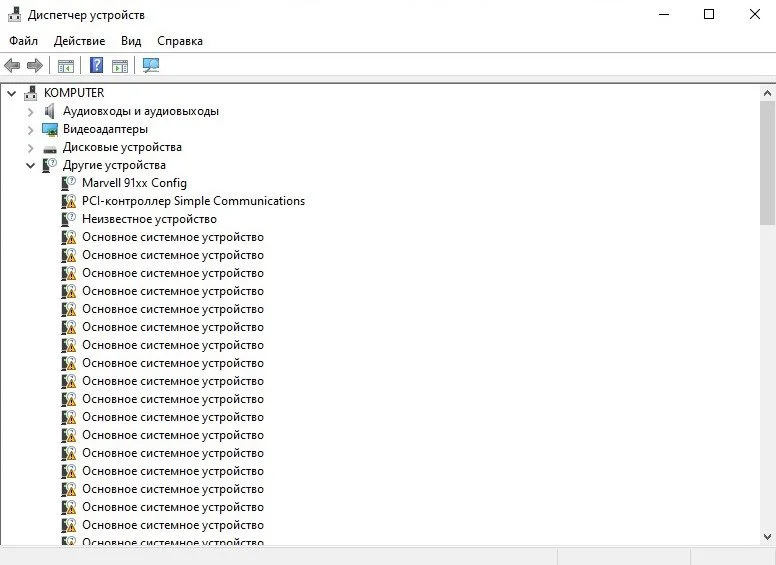The width and height of the screenshot is (776, 565).
Task: Select the KOMPUTER tree label
Action: 74,93
